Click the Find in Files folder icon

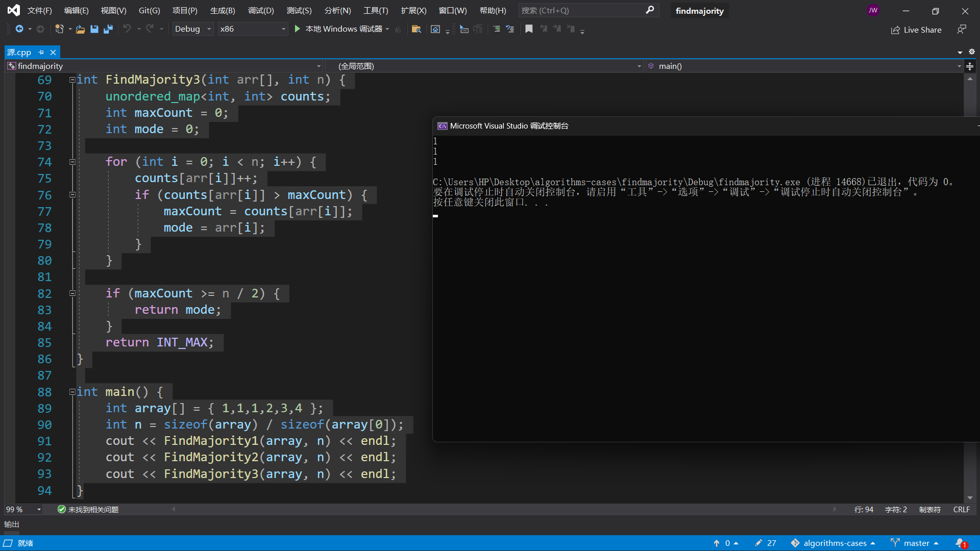[x=416, y=29]
